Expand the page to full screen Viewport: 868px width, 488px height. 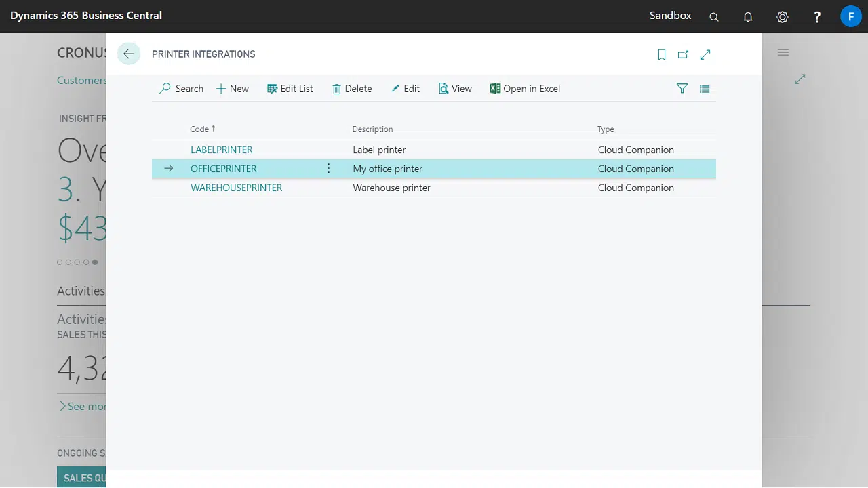tap(705, 54)
